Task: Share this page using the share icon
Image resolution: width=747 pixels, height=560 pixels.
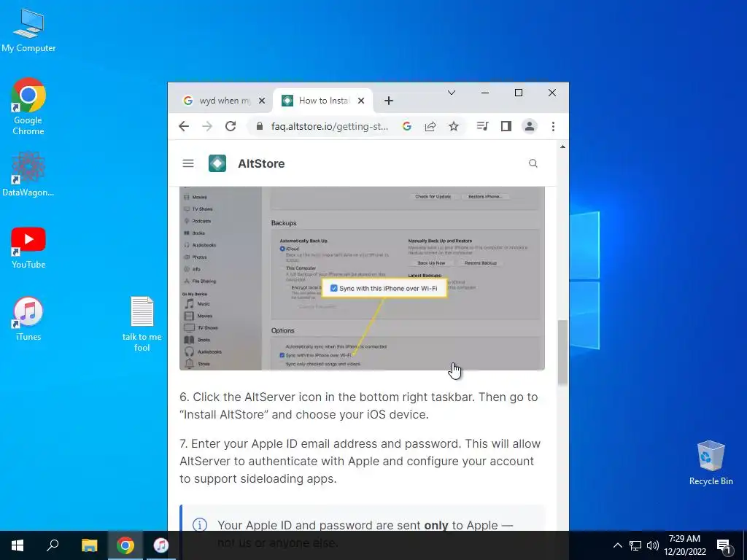Action: click(x=430, y=126)
